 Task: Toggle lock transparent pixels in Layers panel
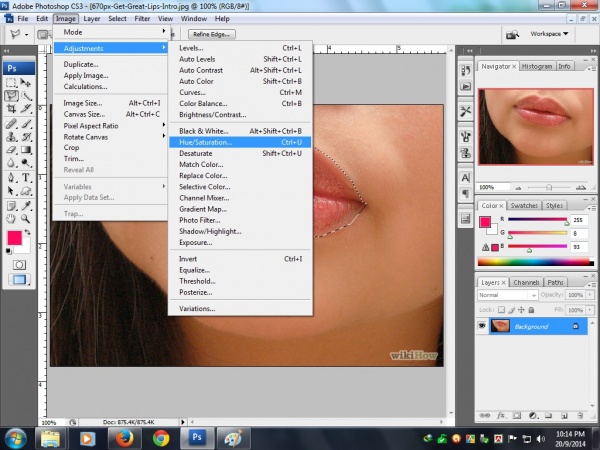pyautogui.click(x=502, y=308)
